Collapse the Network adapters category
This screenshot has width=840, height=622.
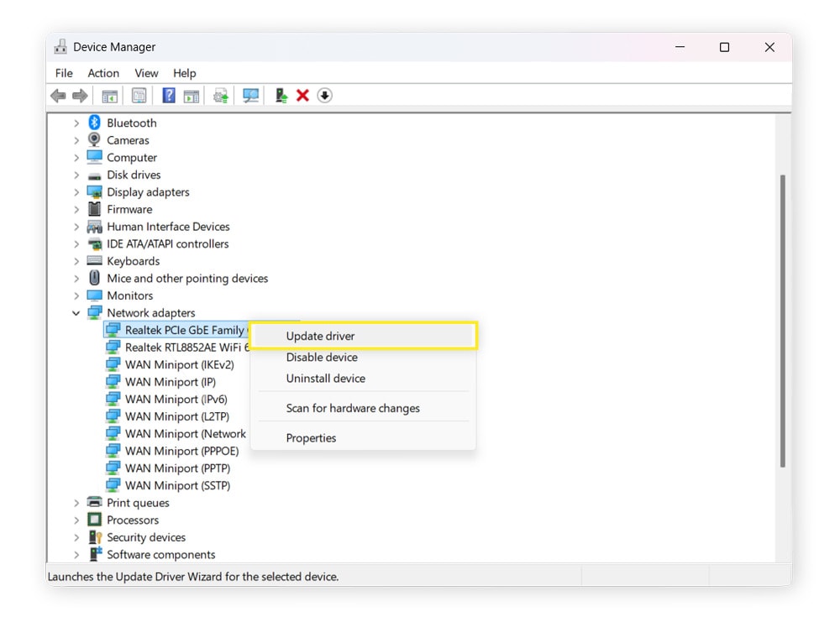tap(76, 312)
